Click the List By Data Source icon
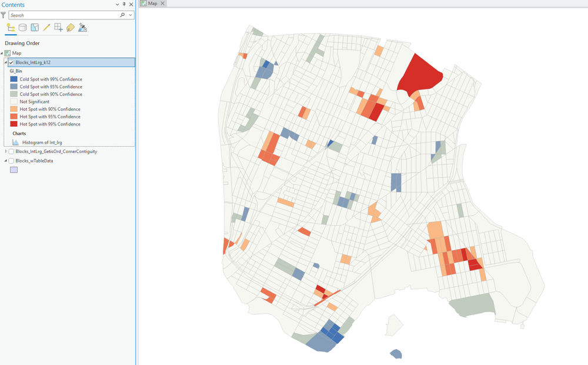 (x=22, y=27)
